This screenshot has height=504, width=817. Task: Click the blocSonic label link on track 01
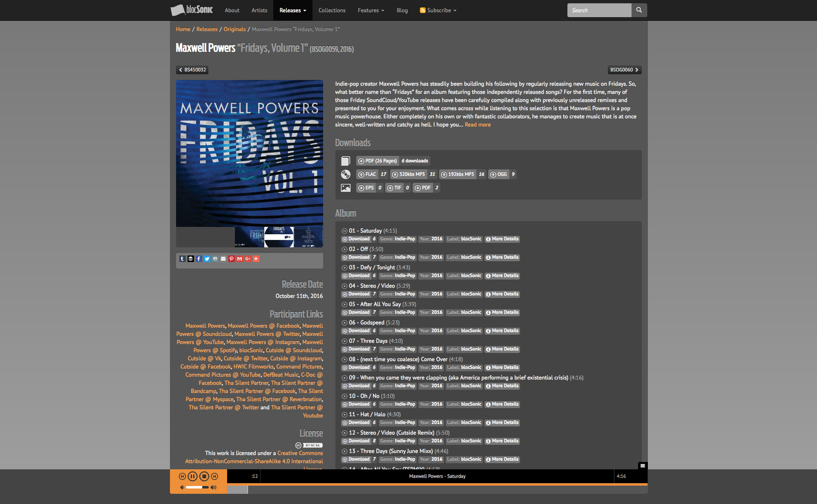(x=470, y=239)
